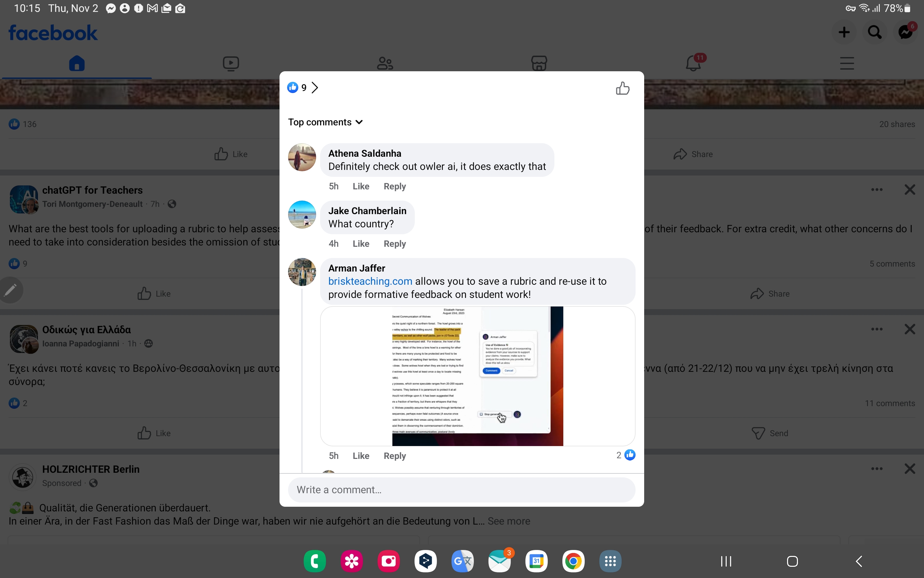Tap the plus create icon

click(x=844, y=32)
